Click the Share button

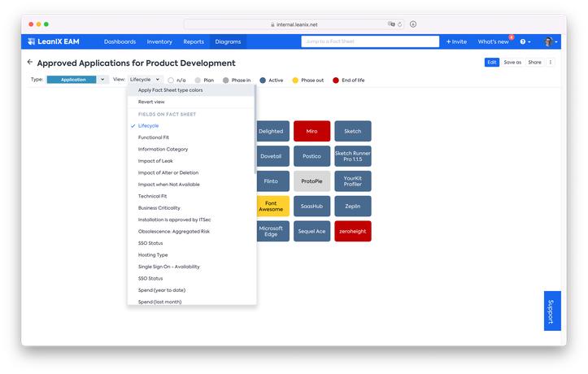535,63
